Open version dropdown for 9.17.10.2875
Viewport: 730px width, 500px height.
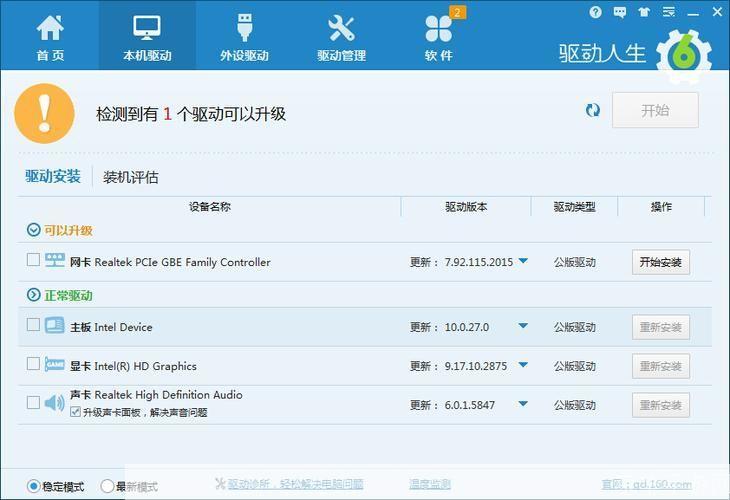pyautogui.click(x=523, y=365)
